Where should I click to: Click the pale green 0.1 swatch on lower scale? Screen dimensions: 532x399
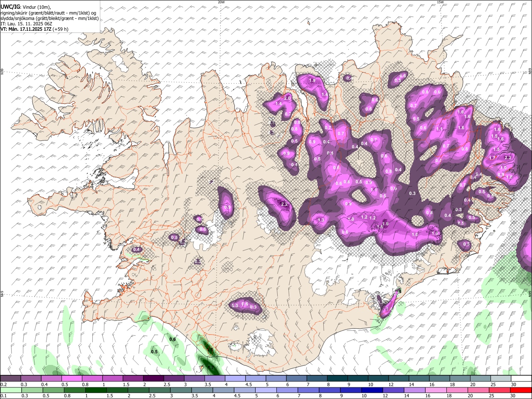click(11, 390)
